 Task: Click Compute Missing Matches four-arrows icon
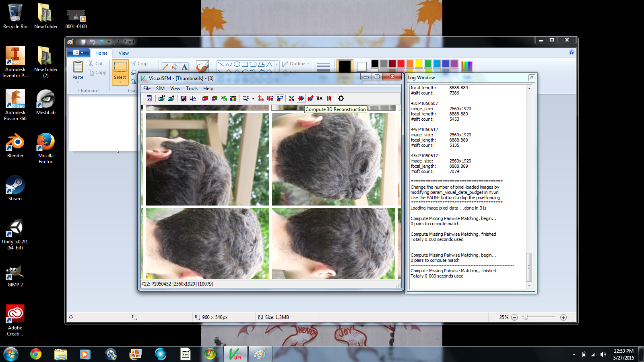[x=291, y=99]
